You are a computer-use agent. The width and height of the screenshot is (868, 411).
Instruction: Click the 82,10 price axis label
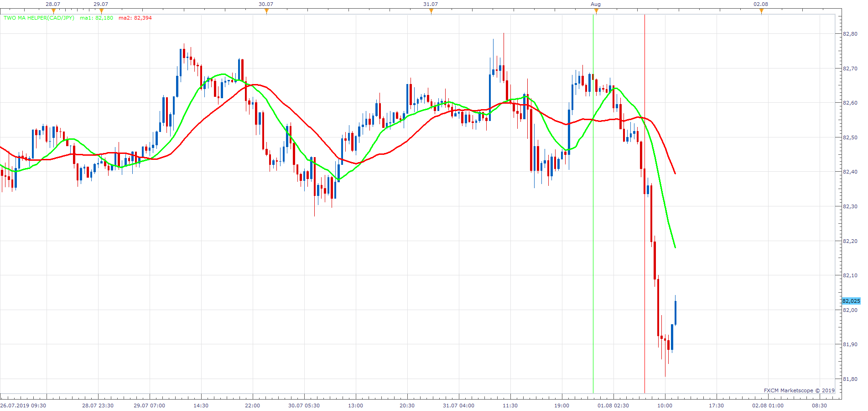point(850,275)
